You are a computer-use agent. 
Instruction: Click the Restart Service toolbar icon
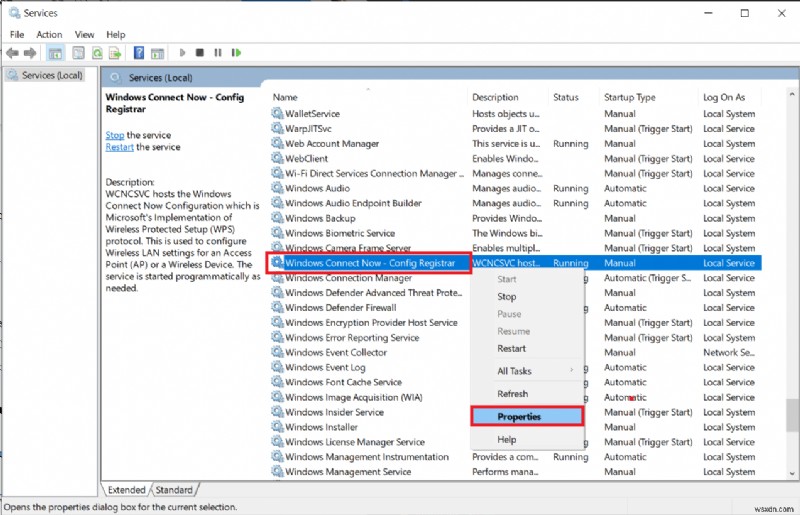click(x=236, y=53)
